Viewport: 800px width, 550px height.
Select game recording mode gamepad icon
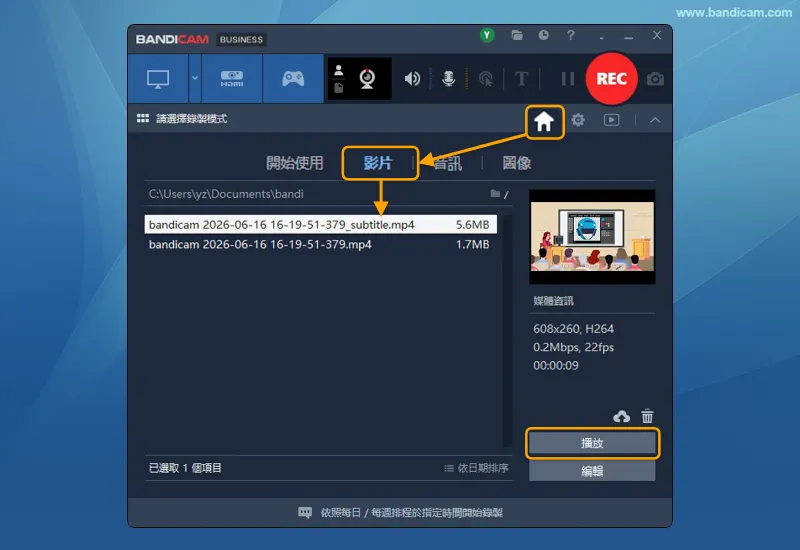point(293,79)
